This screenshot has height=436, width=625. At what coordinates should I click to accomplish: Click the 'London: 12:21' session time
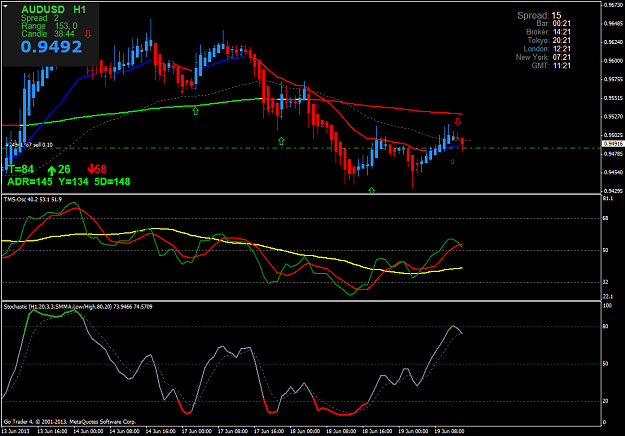click(x=547, y=49)
